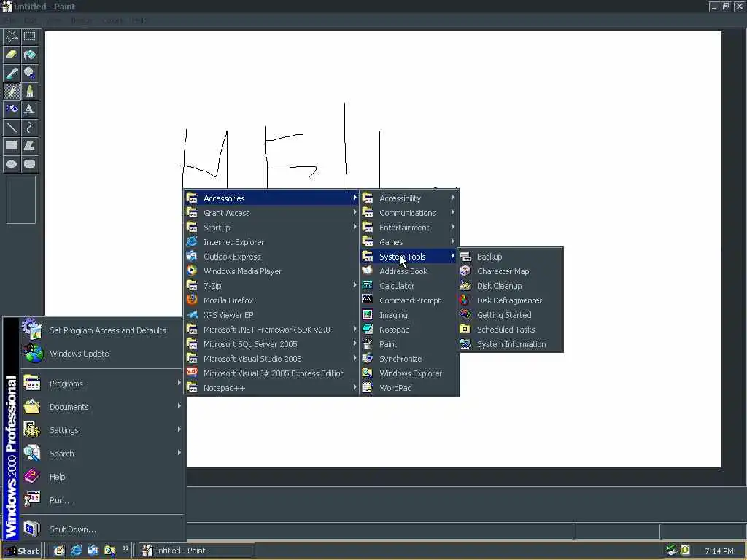The width and height of the screenshot is (747, 560).
Task: Select the Rectangle shape tool
Action: point(12,146)
